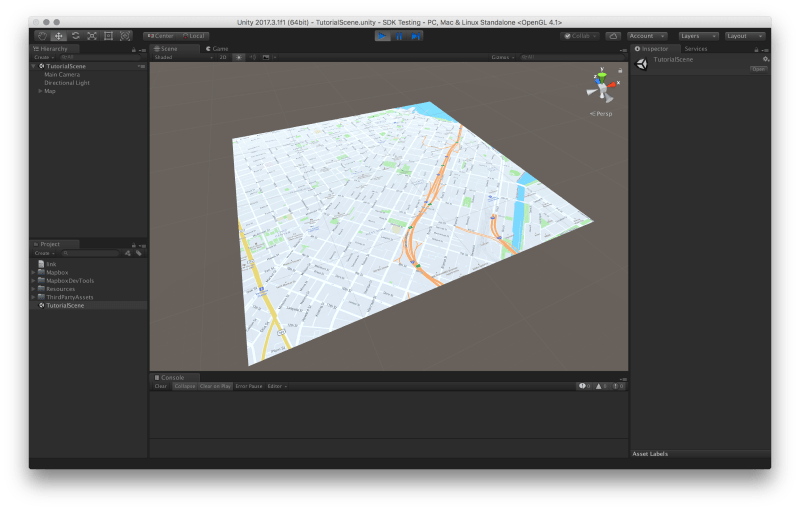This screenshot has width=800, height=511.
Task: Click the red X axis of the scene gizmo
Action: [613, 84]
